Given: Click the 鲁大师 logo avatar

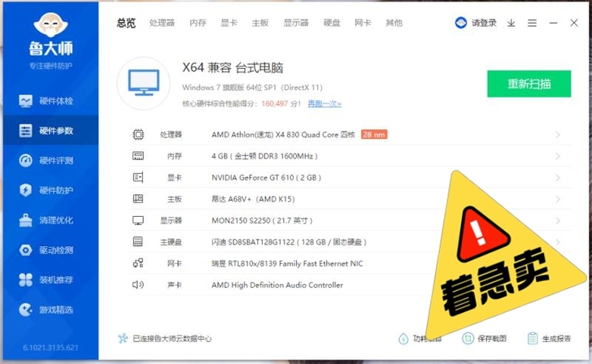Looking at the screenshot, I should (x=50, y=26).
